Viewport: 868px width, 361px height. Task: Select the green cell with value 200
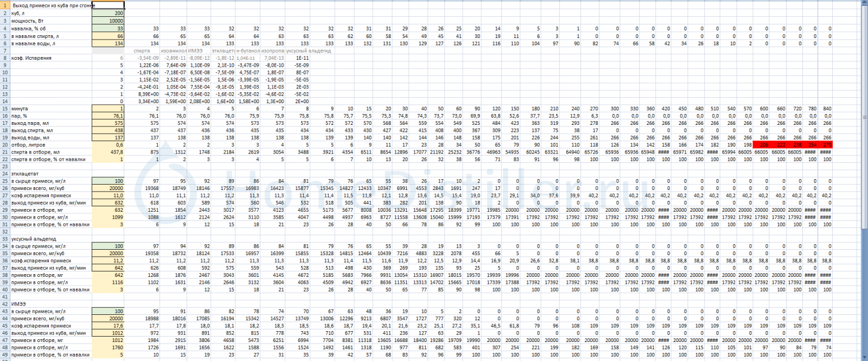(x=108, y=13)
